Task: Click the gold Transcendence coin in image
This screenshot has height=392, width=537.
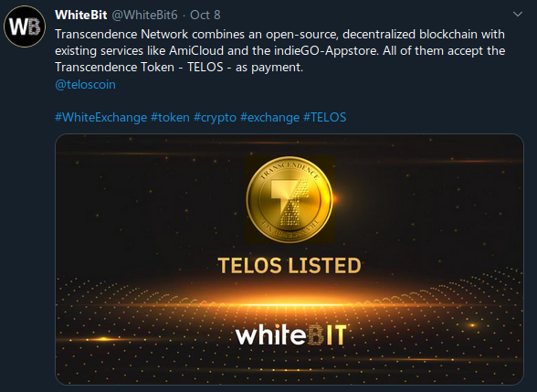Action: 290,200
